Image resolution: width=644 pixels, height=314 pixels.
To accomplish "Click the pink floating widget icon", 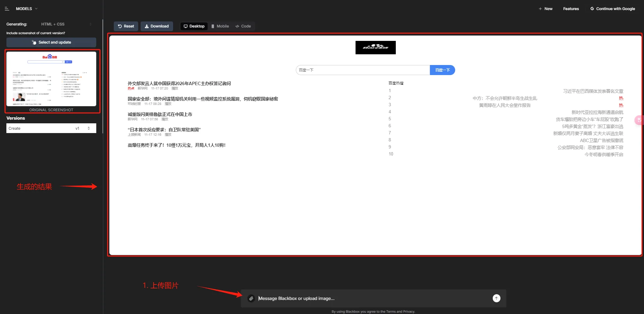I will 639,120.
